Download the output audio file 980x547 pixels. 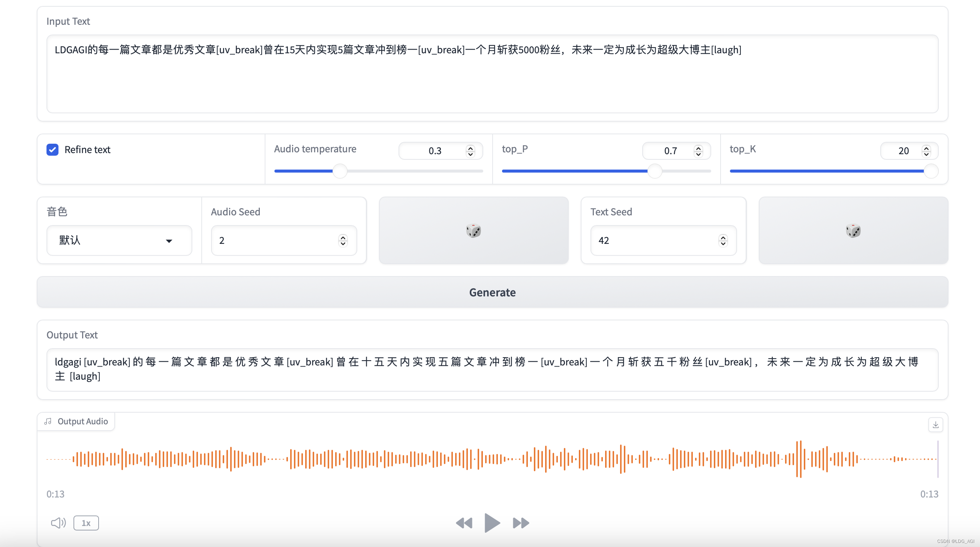click(935, 424)
